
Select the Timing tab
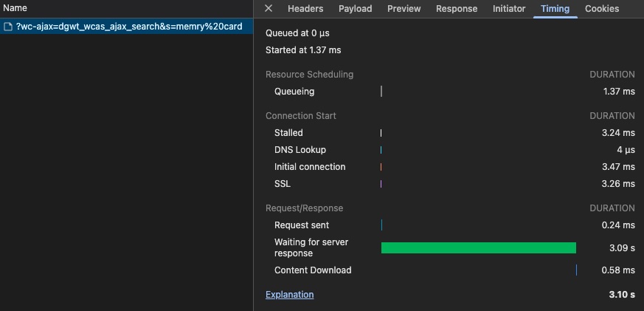[x=555, y=9]
